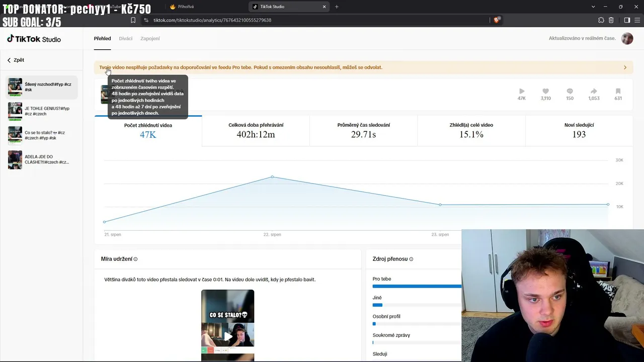644x362 pixels.
Task: Switch to the Diváci tab
Action: 126,39
